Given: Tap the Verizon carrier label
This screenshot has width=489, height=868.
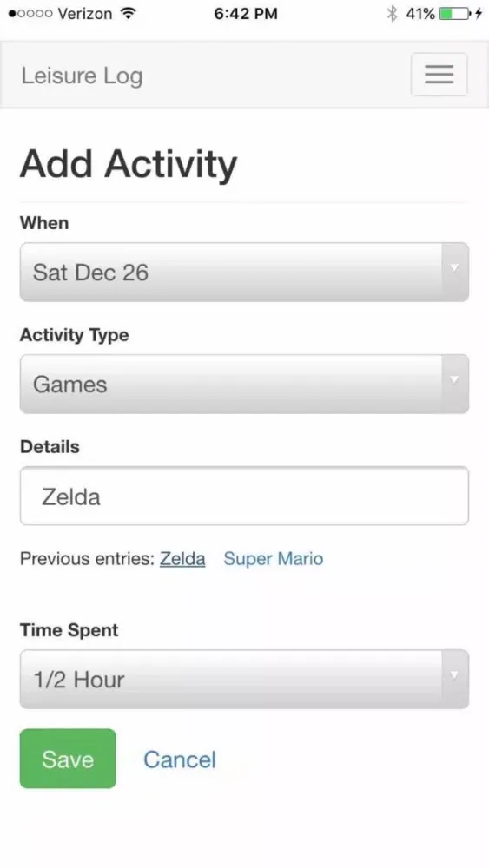Looking at the screenshot, I should click(83, 14).
